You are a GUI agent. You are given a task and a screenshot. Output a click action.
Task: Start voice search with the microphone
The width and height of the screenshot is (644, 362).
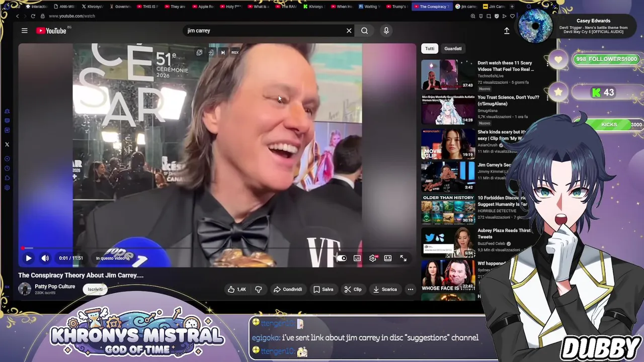point(386,31)
